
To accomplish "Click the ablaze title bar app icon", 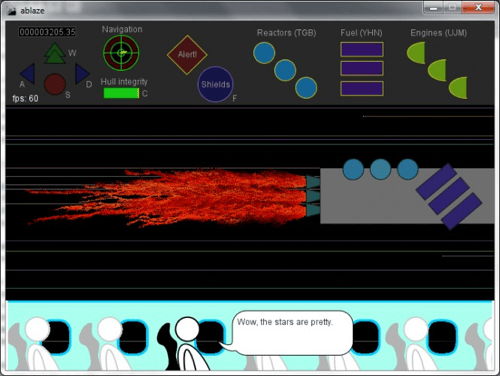I will coord(12,11).
